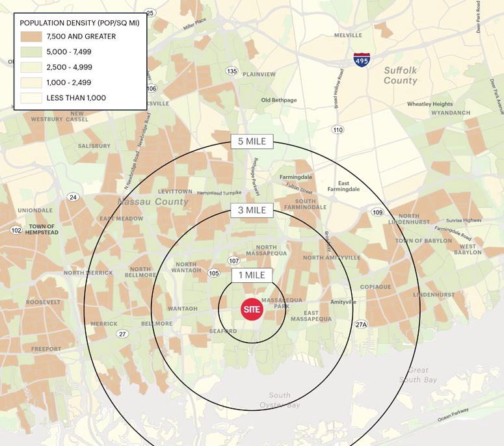Viewport: 504px width, 446px height.
Task: Click the 1 MILE radius label
Action: (252, 275)
